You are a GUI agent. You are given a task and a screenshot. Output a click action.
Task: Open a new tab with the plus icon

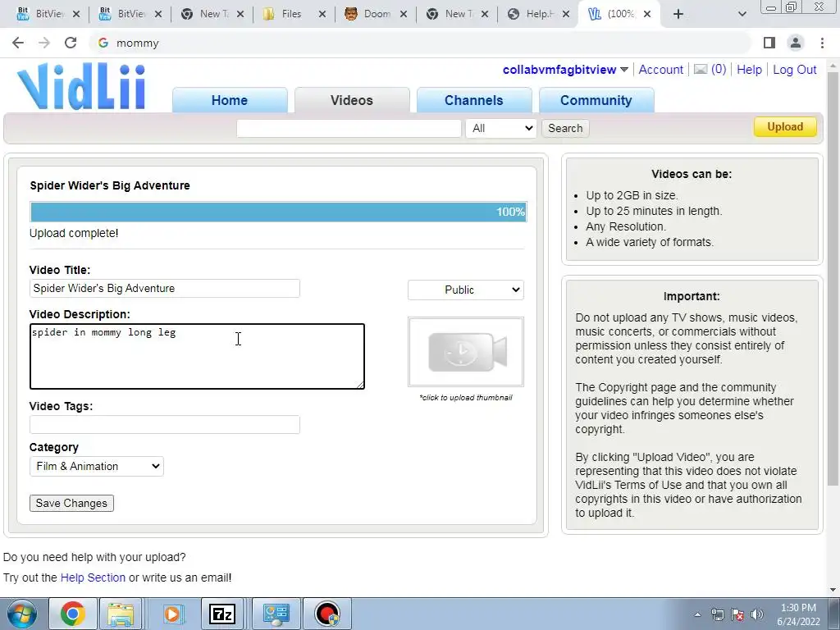(678, 14)
